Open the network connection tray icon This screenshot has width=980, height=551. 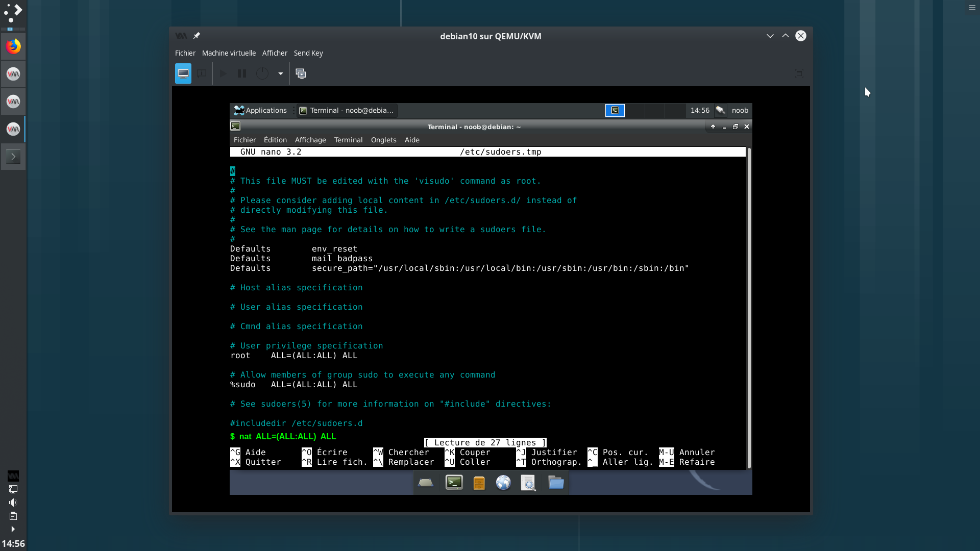point(13,489)
